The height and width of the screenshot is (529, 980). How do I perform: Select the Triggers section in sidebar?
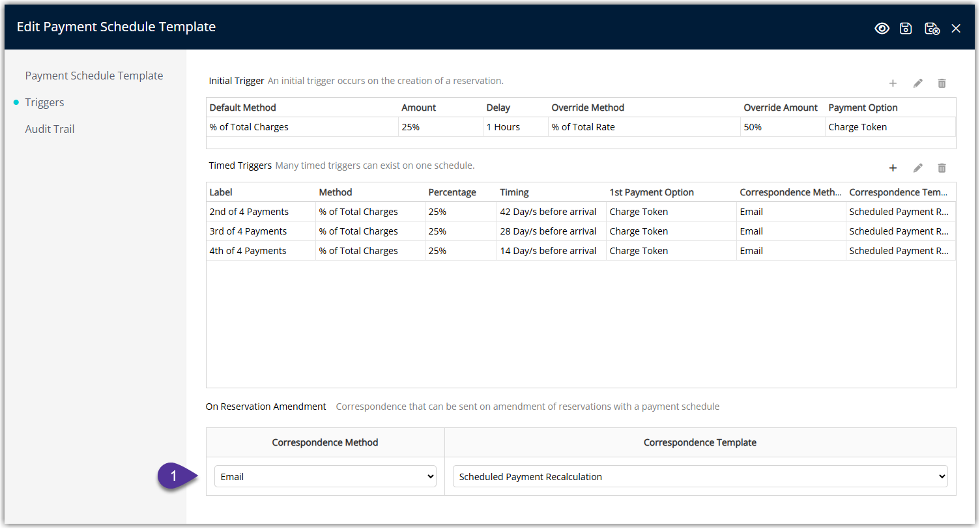click(x=44, y=102)
